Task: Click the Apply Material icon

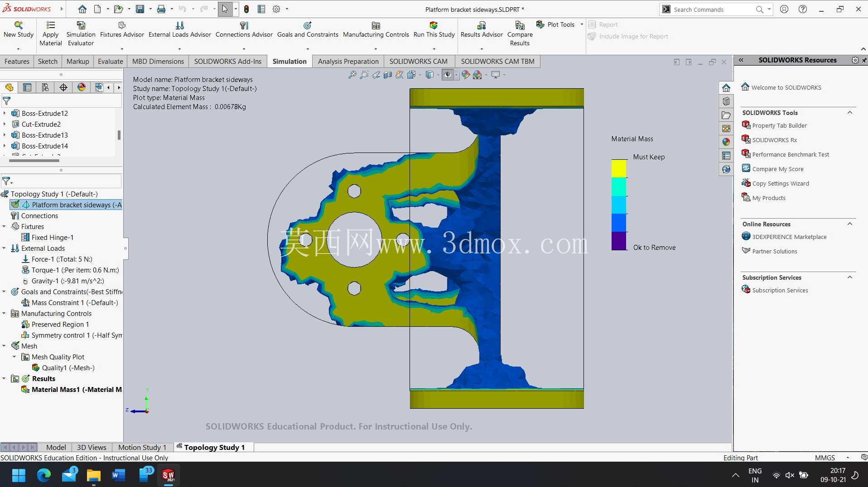Action: [51, 25]
